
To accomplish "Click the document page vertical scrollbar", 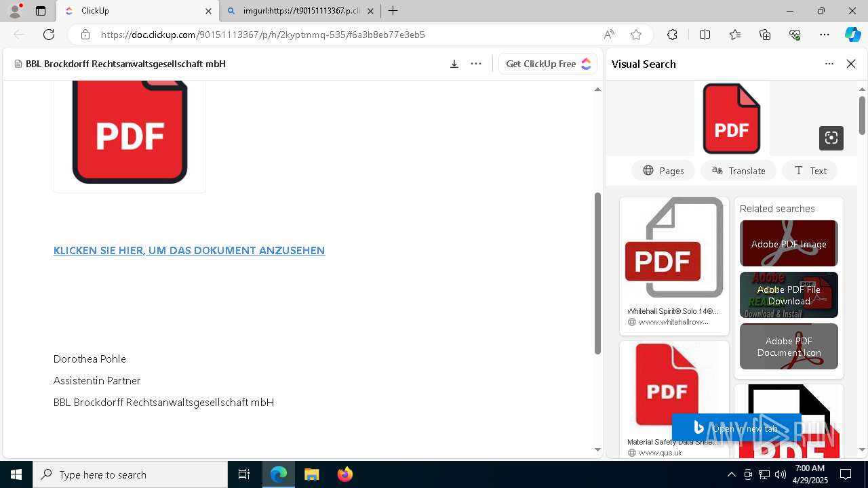I will click(x=597, y=272).
